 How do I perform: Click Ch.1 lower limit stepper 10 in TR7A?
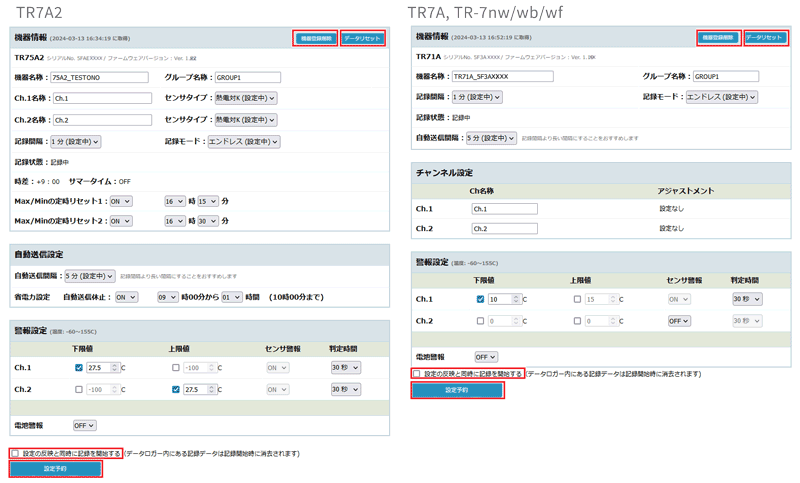click(505, 299)
